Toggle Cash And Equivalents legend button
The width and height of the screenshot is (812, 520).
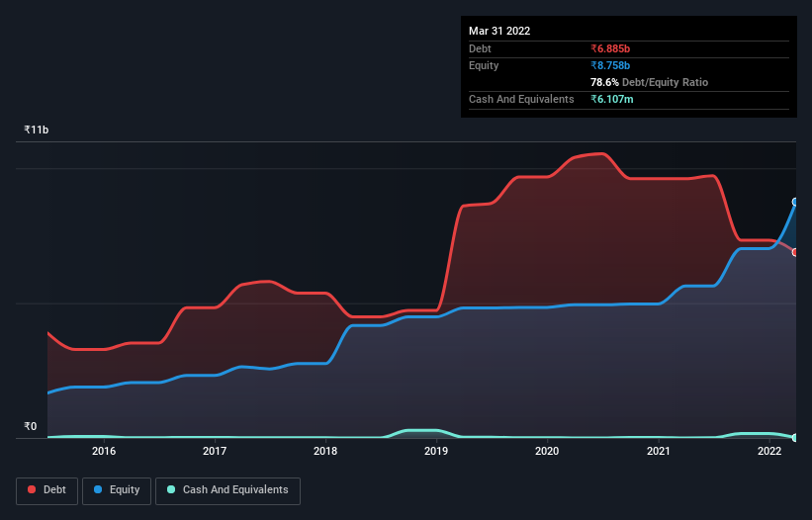(227, 490)
